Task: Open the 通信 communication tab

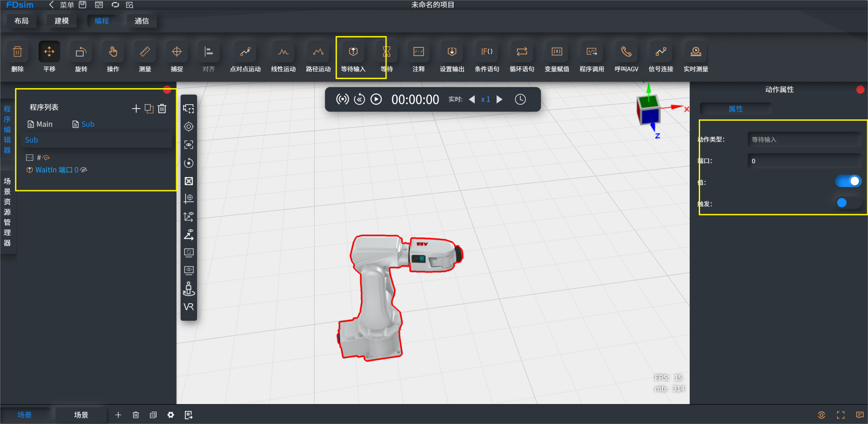Action: [x=141, y=21]
